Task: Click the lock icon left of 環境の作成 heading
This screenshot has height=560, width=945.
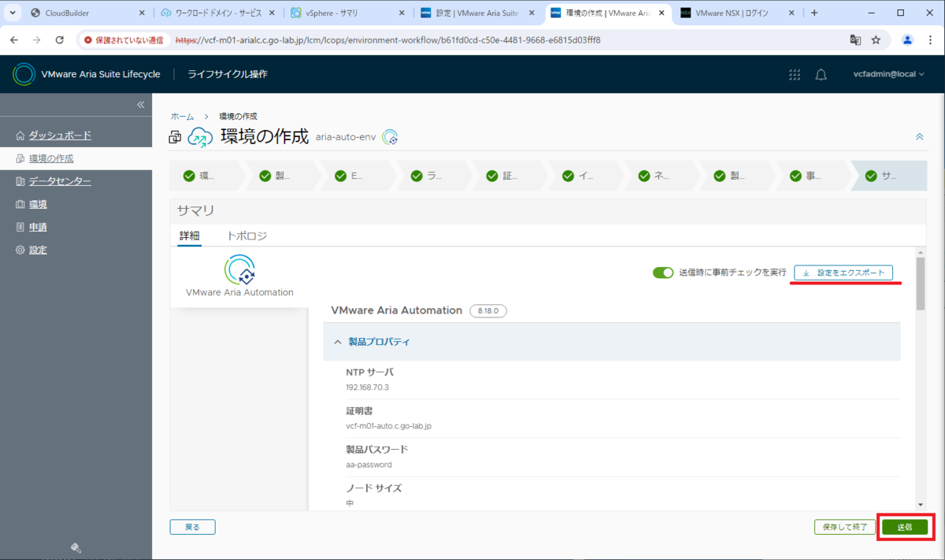Action: click(x=175, y=138)
